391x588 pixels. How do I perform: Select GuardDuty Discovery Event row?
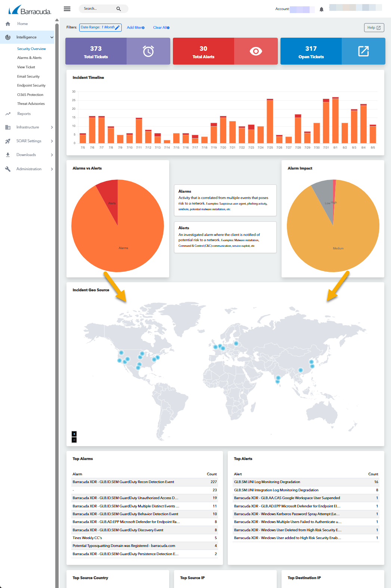[145, 530]
